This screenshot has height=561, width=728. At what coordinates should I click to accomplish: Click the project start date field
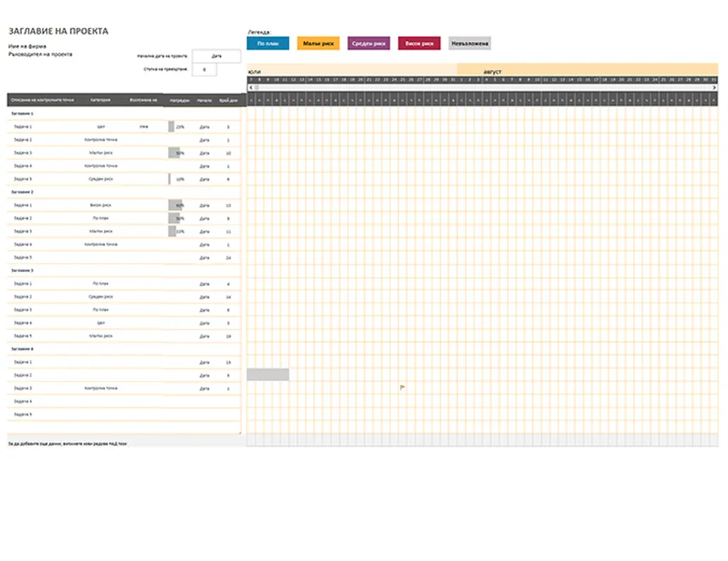pos(216,56)
